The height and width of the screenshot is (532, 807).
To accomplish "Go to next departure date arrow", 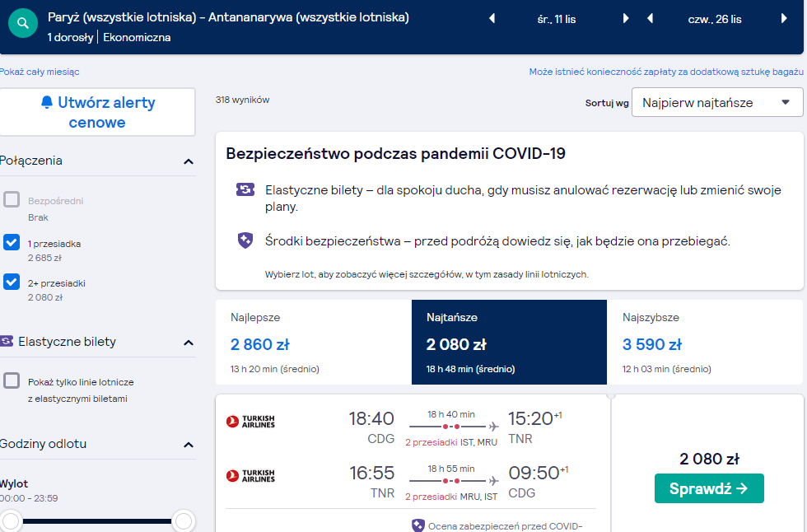I will 626,18.
